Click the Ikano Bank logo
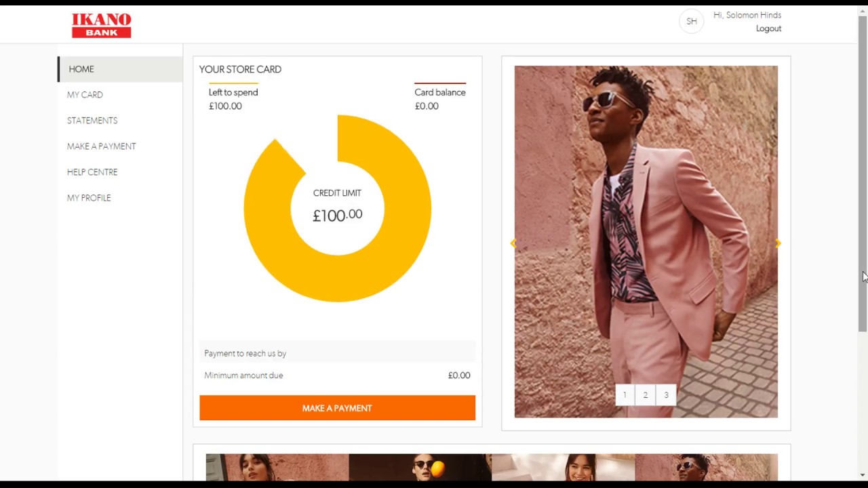This screenshot has width=868, height=488. coord(101,26)
